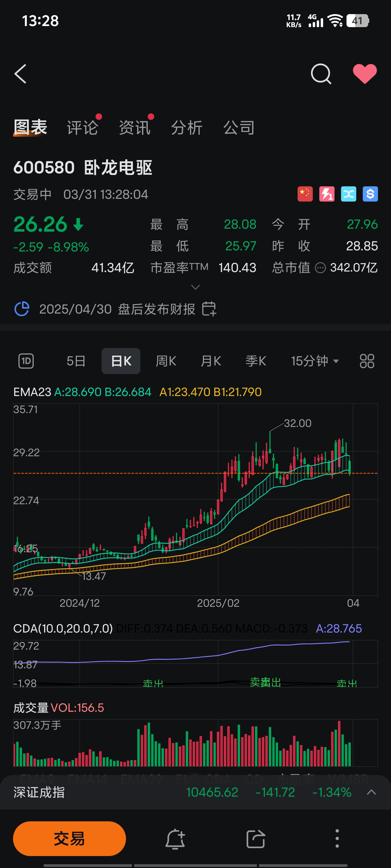This screenshot has height=868, width=391.
Task: Expand more quote details chevron
Action: [195, 287]
